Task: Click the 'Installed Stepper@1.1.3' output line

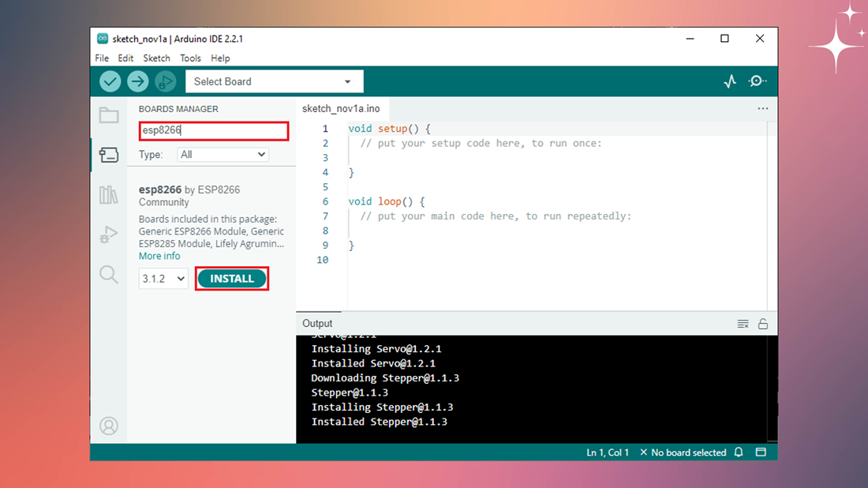Action: point(380,422)
